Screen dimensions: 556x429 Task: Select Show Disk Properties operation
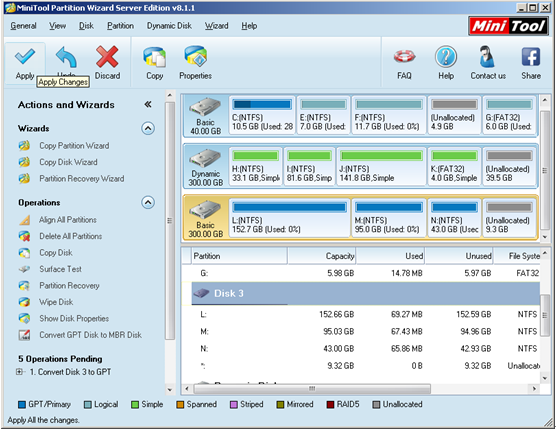(74, 318)
